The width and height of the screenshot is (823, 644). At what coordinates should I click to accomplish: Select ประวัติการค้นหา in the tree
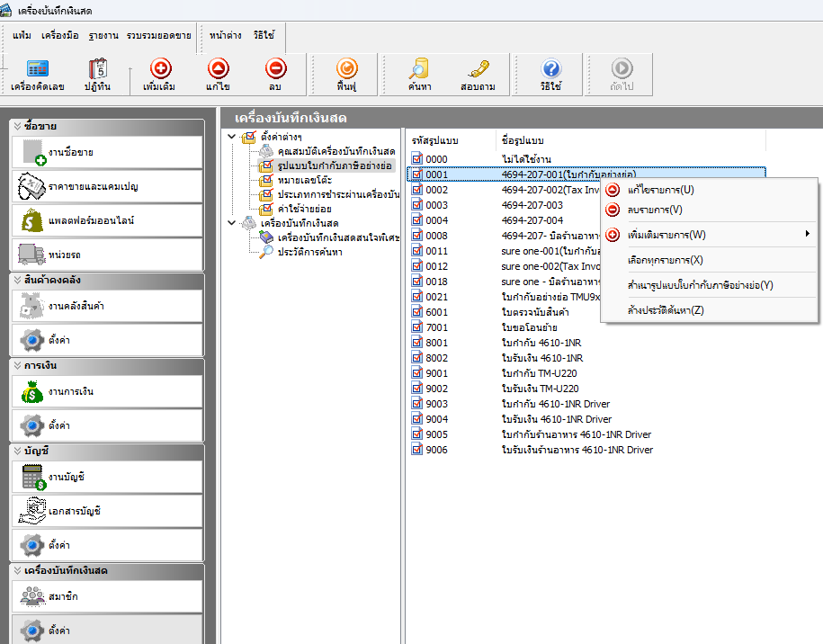click(x=309, y=252)
